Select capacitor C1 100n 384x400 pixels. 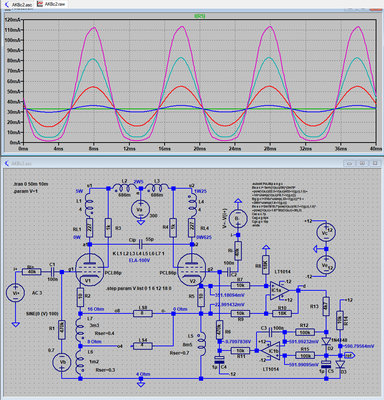(52, 272)
